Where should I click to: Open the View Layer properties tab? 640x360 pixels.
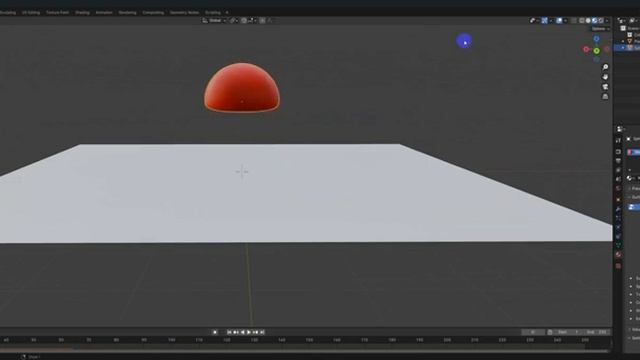click(618, 170)
